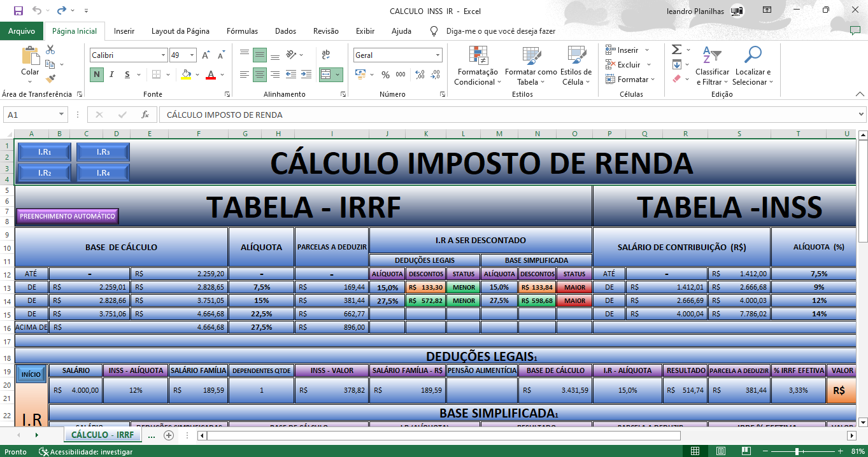Image resolution: width=868 pixels, height=457 pixels.
Task: Open the Calibri font name dropdown
Action: point(163,55)
